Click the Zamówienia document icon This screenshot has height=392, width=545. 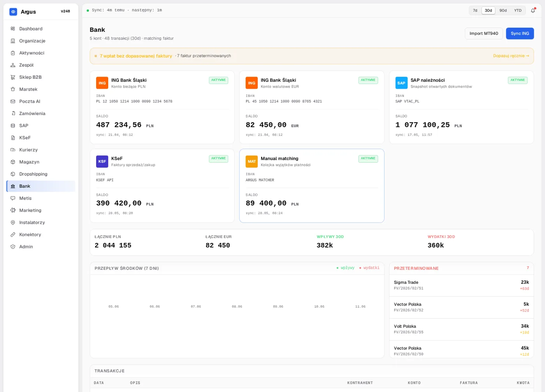click(13, 113)
